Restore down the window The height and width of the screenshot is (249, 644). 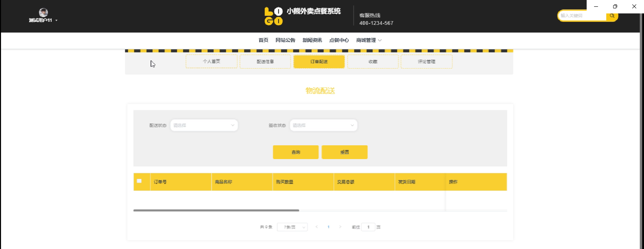(615, 6)
